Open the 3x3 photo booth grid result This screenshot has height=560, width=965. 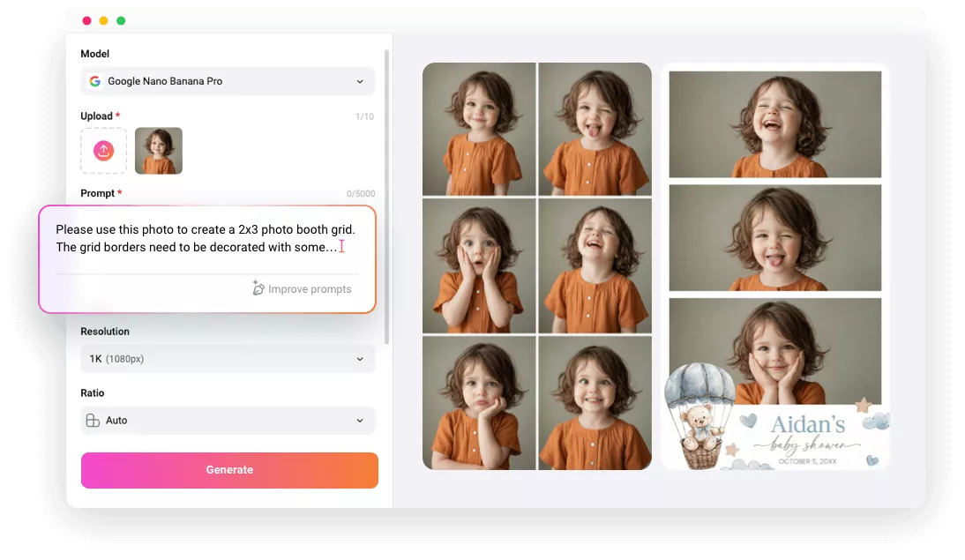click(536, 265)
